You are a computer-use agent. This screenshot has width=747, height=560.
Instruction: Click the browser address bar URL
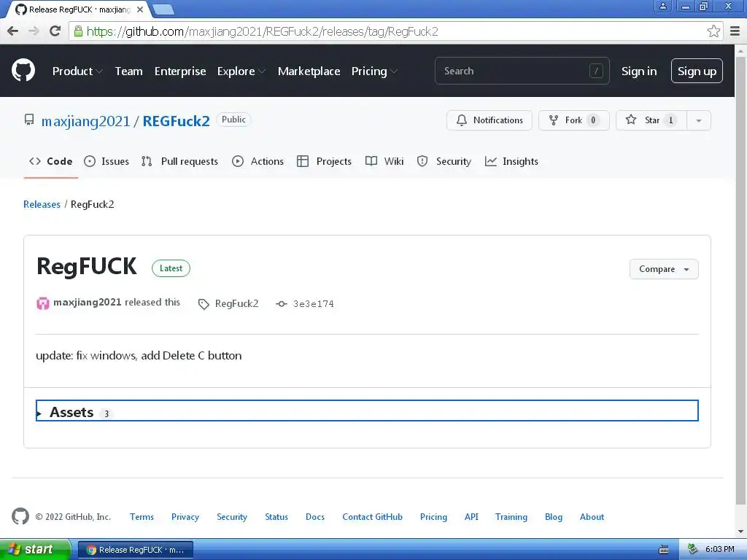[x=262, y=31]
